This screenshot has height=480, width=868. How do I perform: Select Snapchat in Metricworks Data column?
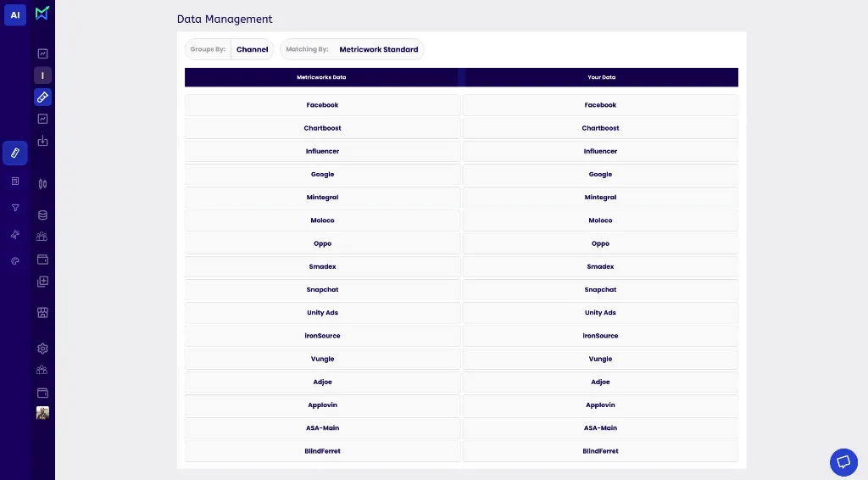coord(322,289)
